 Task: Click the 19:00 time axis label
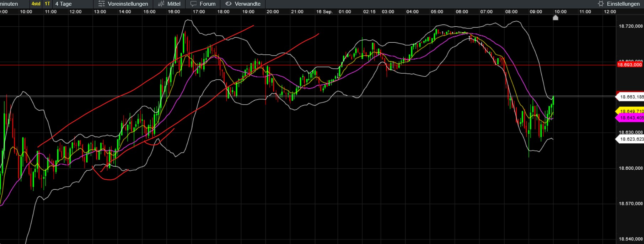[248, 12]
